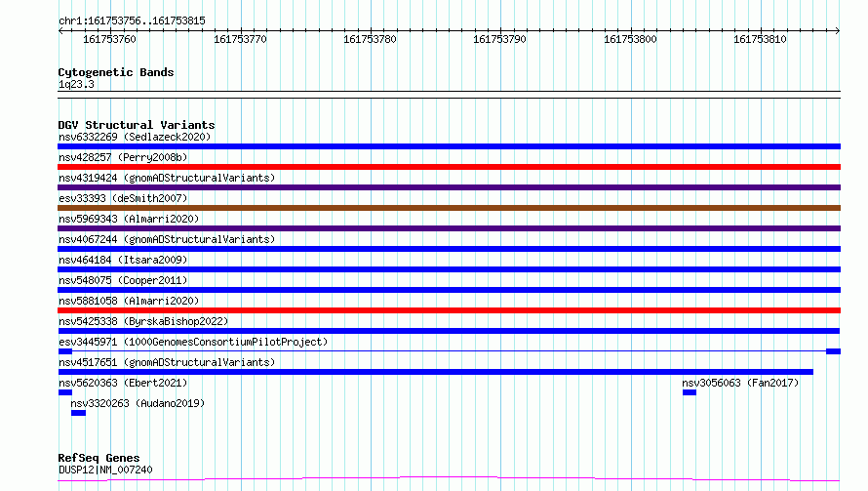Open nsv4319424 (gnomADStructuralVariants) label
The image size is (868, 491).
(167, 178)
